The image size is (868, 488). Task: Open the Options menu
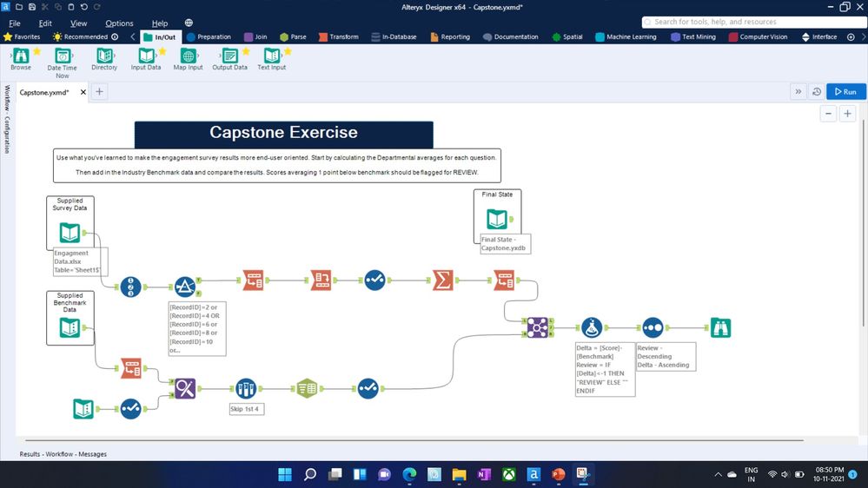[119, 23]
